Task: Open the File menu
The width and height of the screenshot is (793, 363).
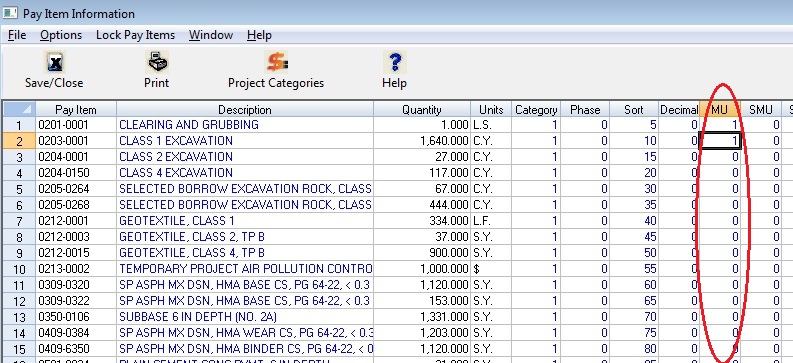Action: pos(17,35)
